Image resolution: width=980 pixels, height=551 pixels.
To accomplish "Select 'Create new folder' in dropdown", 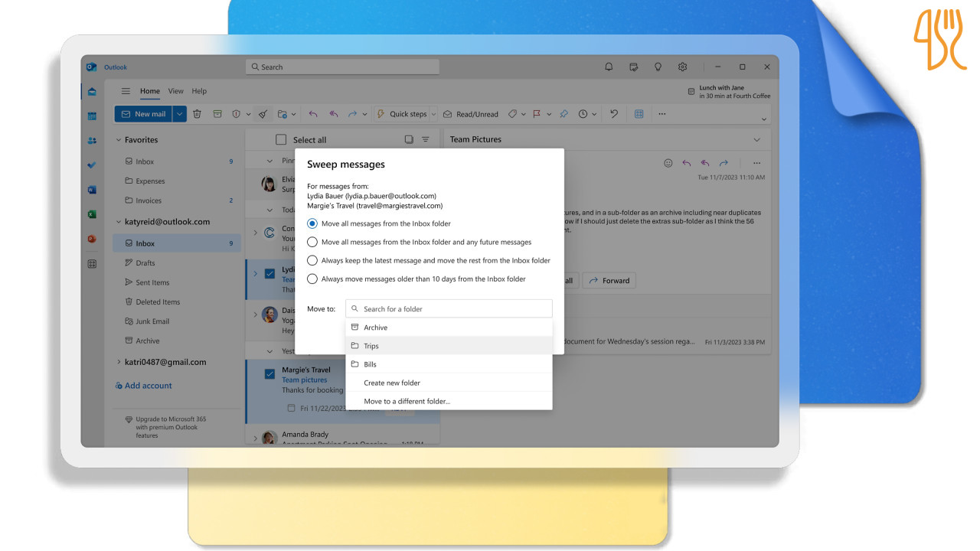I will pos(392,383).
